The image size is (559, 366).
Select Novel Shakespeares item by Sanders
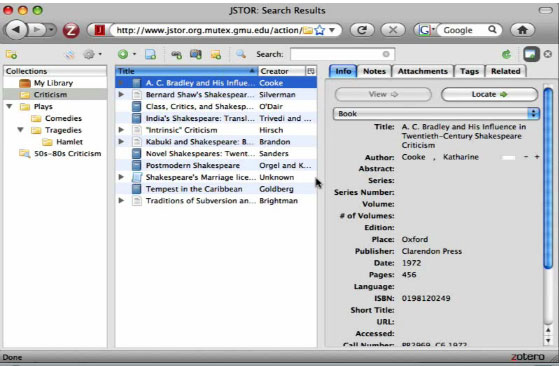click(216, 154)
